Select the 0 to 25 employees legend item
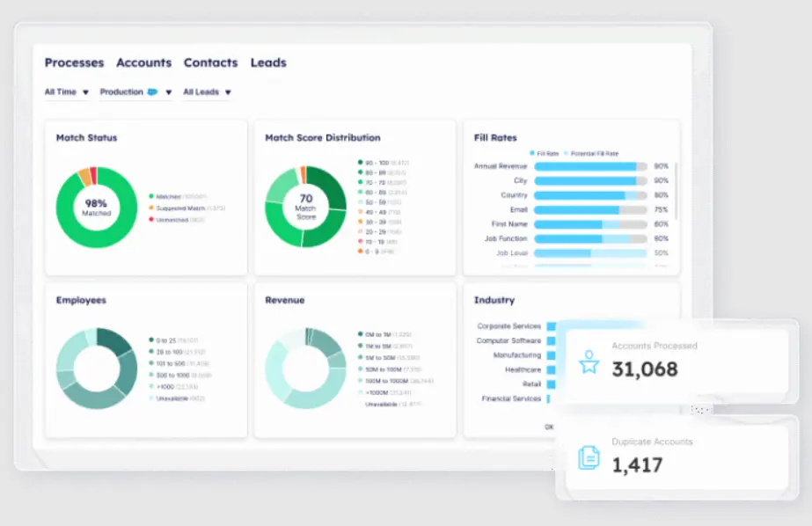 click(x=173, y=340)
